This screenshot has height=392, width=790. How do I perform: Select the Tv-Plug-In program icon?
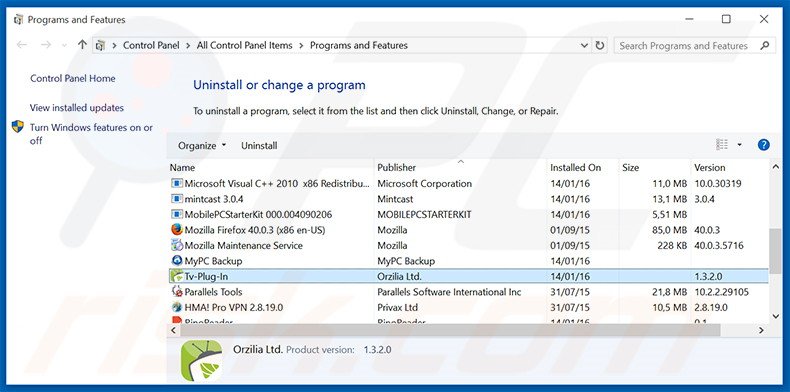[177, 276]
